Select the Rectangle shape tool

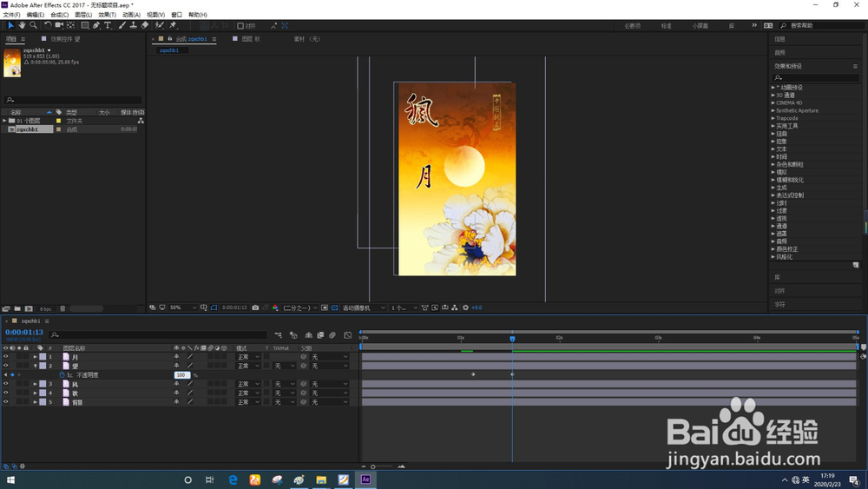85,25
